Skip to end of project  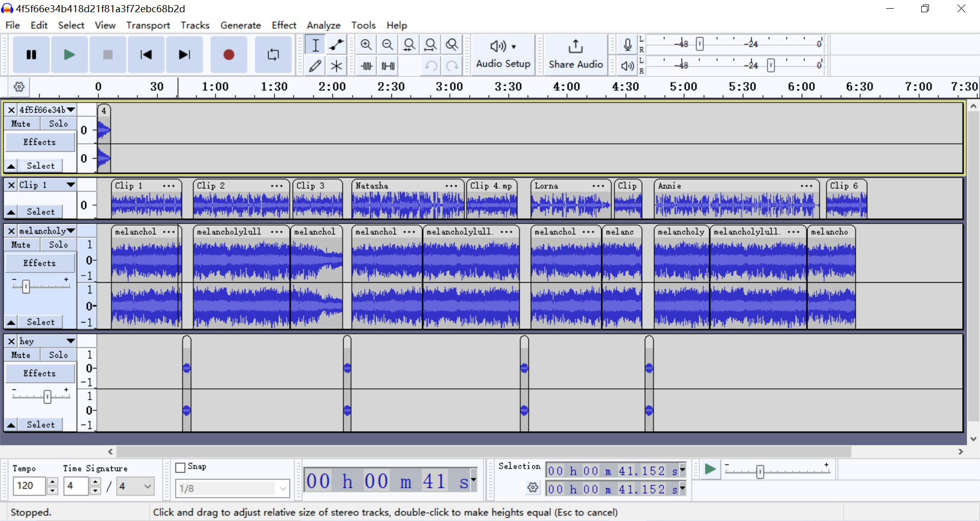pyautogui.click(x=184, y=55)
